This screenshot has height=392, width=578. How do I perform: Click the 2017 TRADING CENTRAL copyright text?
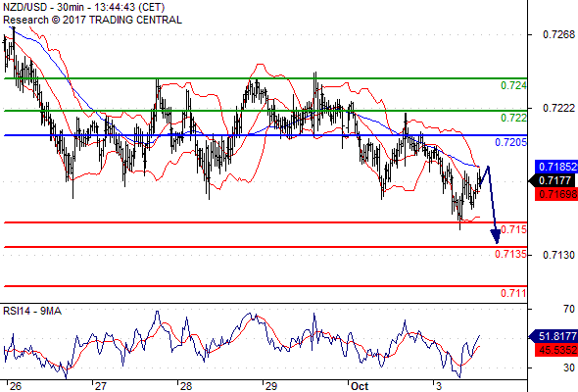pos(92,20)
